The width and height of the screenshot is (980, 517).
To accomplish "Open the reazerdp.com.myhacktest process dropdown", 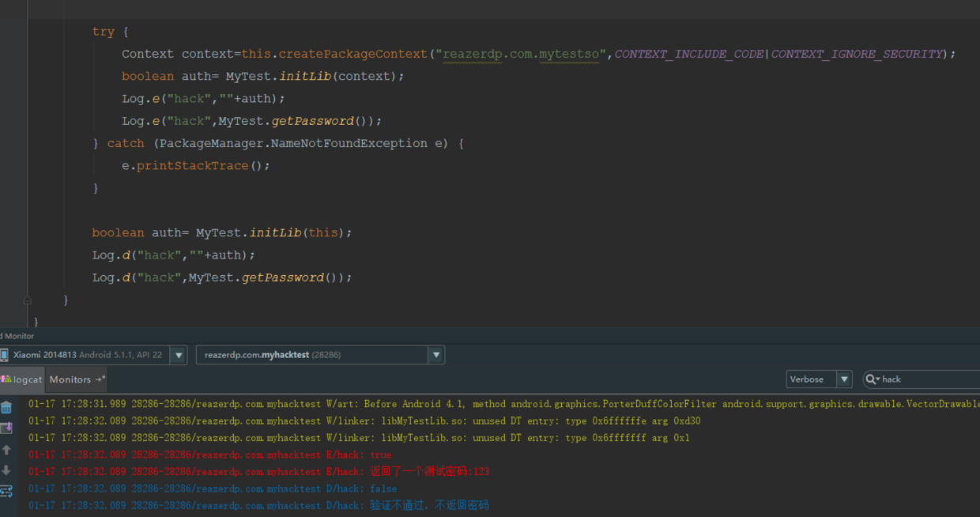I will click(320, 355).
